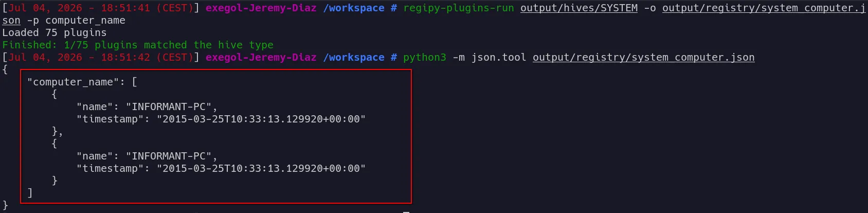
Task: Click the computer_name plugin argument after -p
Action: click(85, 21)
